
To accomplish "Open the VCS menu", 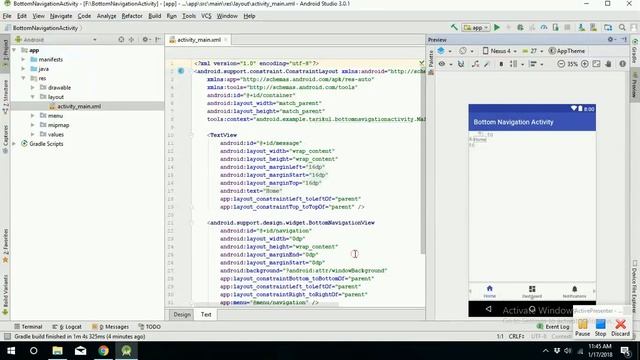I will click(206, 16).
